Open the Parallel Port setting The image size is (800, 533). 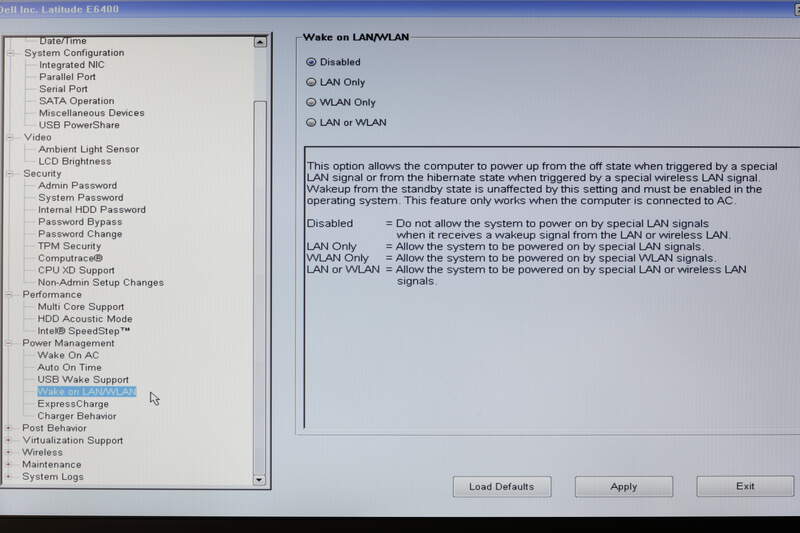67,77
